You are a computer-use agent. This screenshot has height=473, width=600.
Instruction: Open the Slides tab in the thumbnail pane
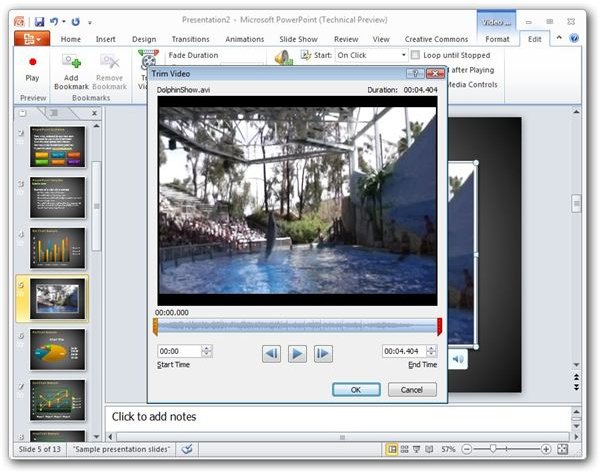click(x=23, y=113)
